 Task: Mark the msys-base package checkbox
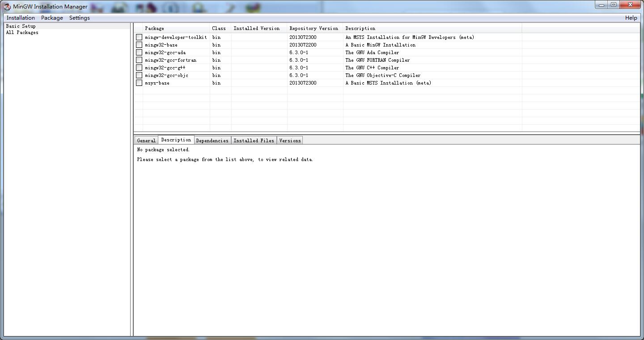tap(139, 83)
